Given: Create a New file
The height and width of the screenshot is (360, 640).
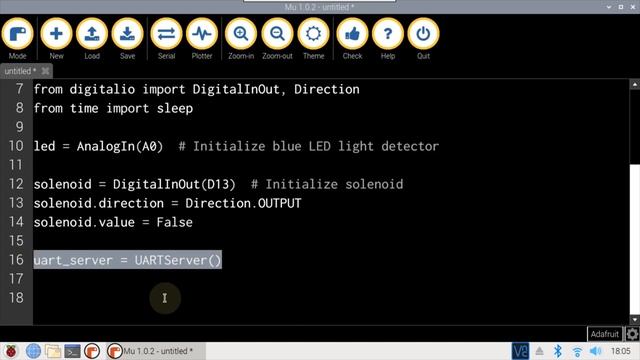Looking at the screenshot, I should (x=56, y=39).
